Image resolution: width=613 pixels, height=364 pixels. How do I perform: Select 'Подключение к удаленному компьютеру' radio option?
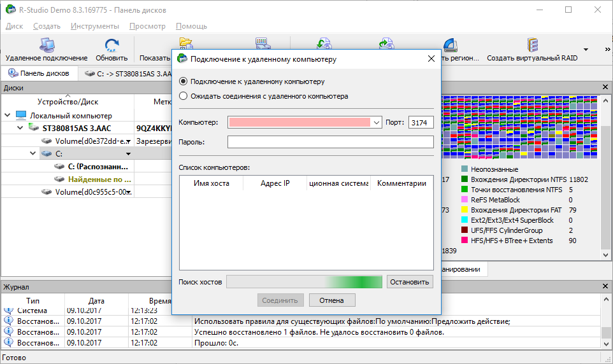[x=184, y=81]
